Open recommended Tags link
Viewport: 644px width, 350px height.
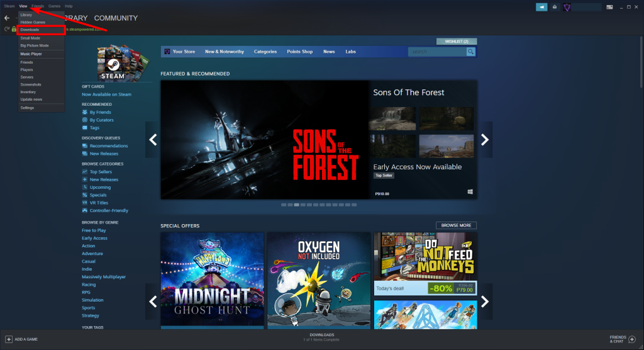tap(94, 128)
